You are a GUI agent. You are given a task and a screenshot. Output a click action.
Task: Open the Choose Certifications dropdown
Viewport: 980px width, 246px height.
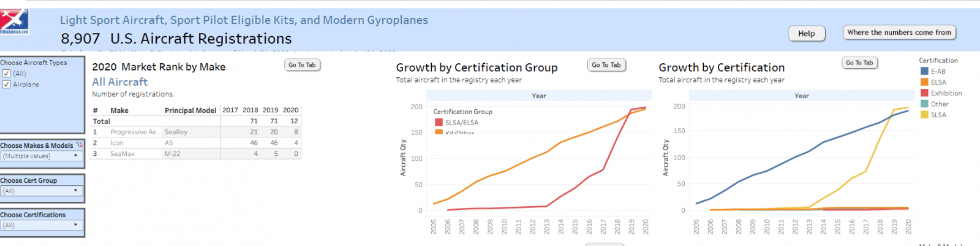pyautogui.click(x=42, y=225)
